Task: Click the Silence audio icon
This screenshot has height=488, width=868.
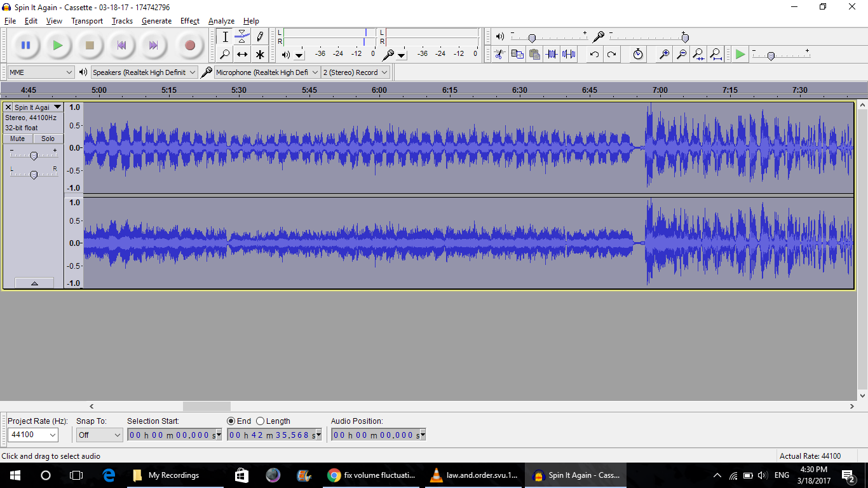Action: coord(569,54)
